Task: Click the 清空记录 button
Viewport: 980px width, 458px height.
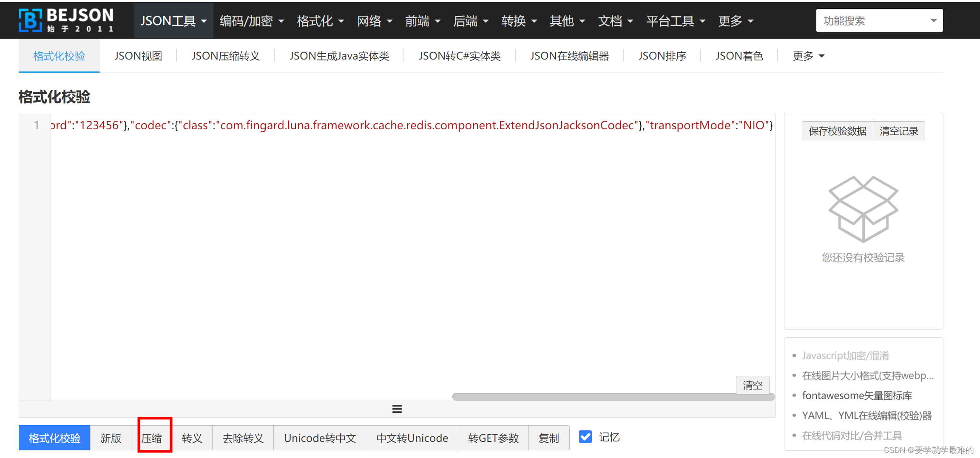Action: click(899, 131)
